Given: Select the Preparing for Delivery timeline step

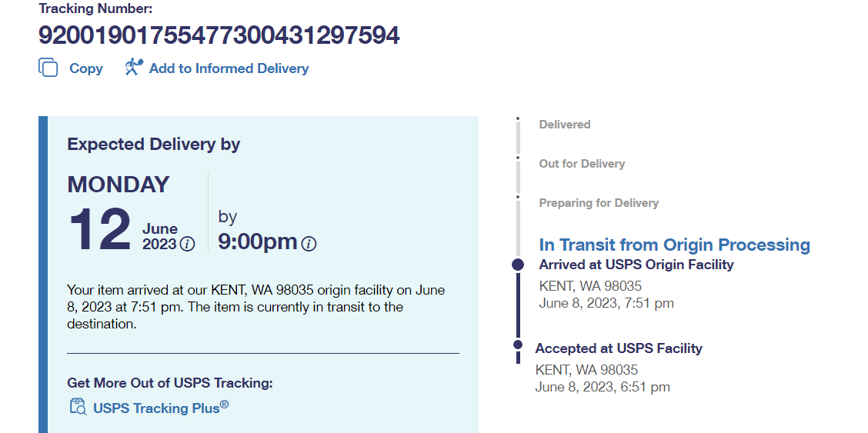Looking at the screenshot, I should [x=599, y=203].
